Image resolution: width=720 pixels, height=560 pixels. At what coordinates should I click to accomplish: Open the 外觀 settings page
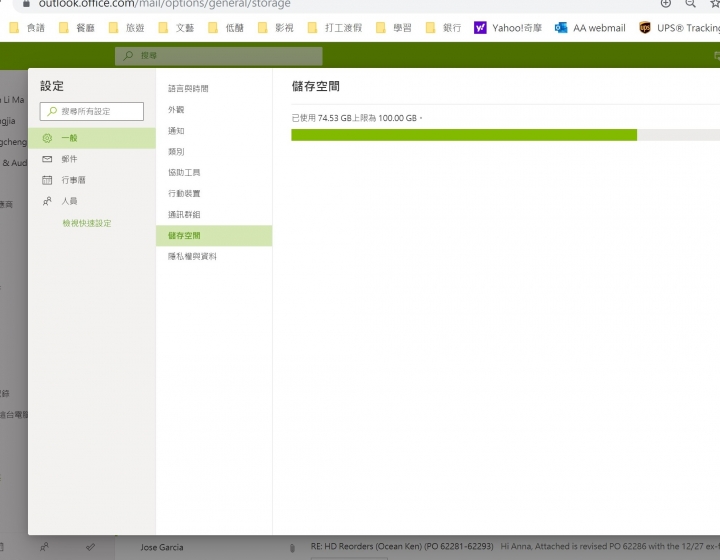214,110
